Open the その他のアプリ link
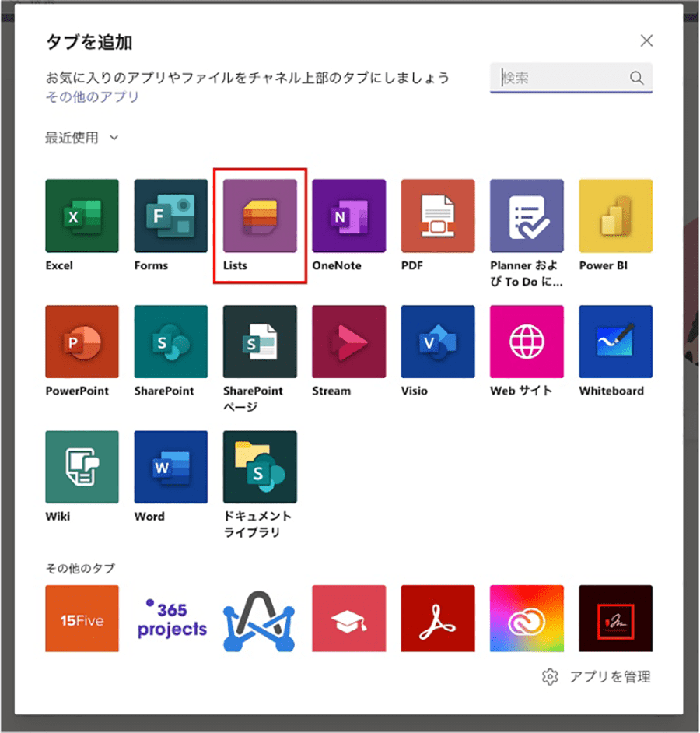Screen dimensions: 700x733 point(92,96)
